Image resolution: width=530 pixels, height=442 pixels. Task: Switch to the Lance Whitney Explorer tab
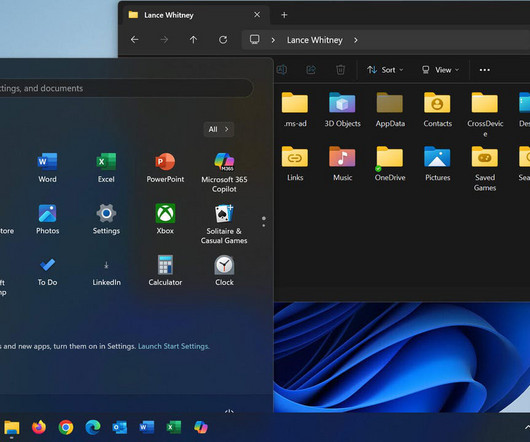click(x=196, y=15)
